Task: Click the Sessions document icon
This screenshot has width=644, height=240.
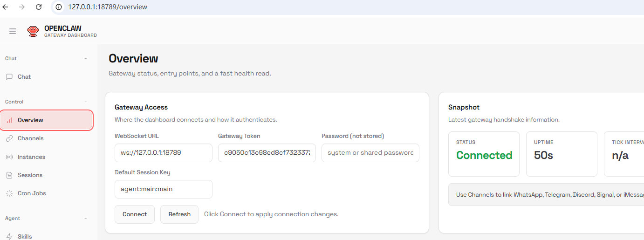Action: 9,175
